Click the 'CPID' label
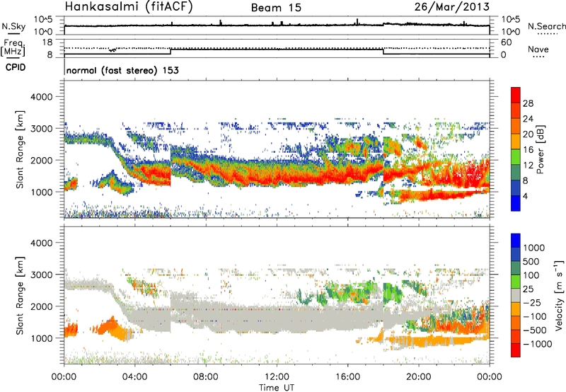The image size is (566, 392). coord(16,67)
